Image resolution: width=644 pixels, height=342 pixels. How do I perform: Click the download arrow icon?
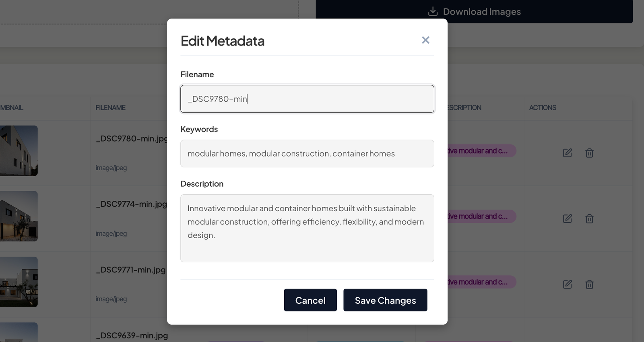[x=433, y=12]
